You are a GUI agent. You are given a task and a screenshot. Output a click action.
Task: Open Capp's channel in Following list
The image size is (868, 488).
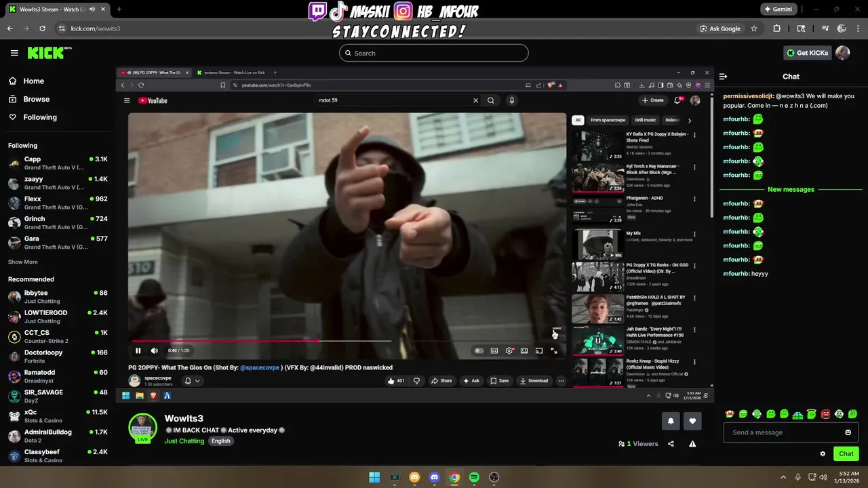pos(58,163)
